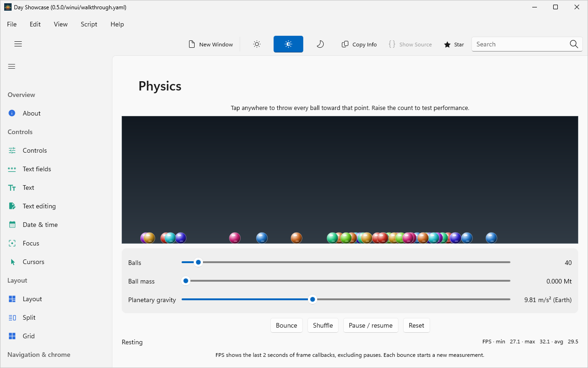Switch to light theme sun icon
The image size is (588, 368).
(x=257, y=44)
